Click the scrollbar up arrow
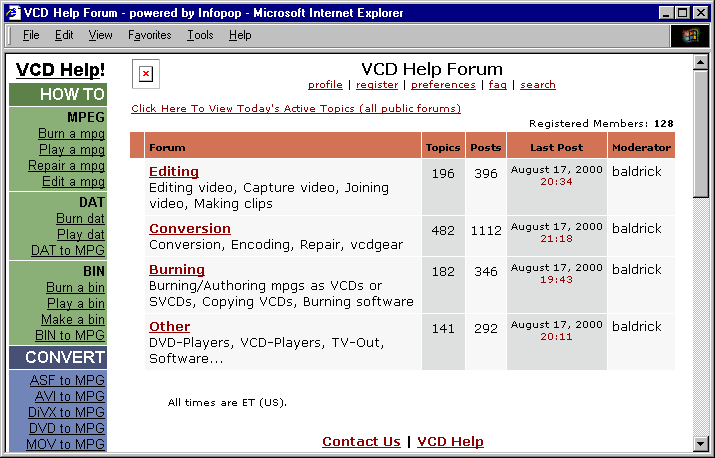715x458 pixels. [700, 62]
